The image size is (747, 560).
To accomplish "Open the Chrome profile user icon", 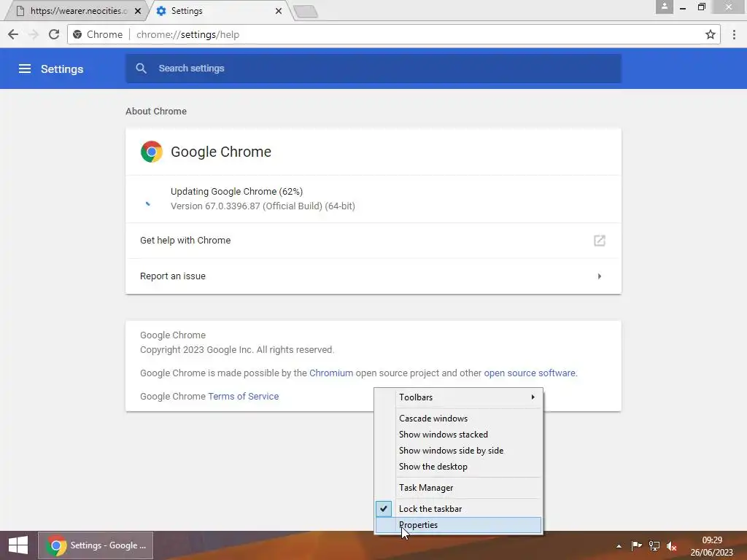I will click(664, 7).
